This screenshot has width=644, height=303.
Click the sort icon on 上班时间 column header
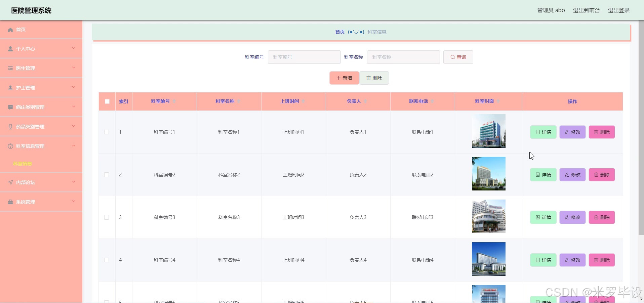pyautogui.click(x=303, y=101)
